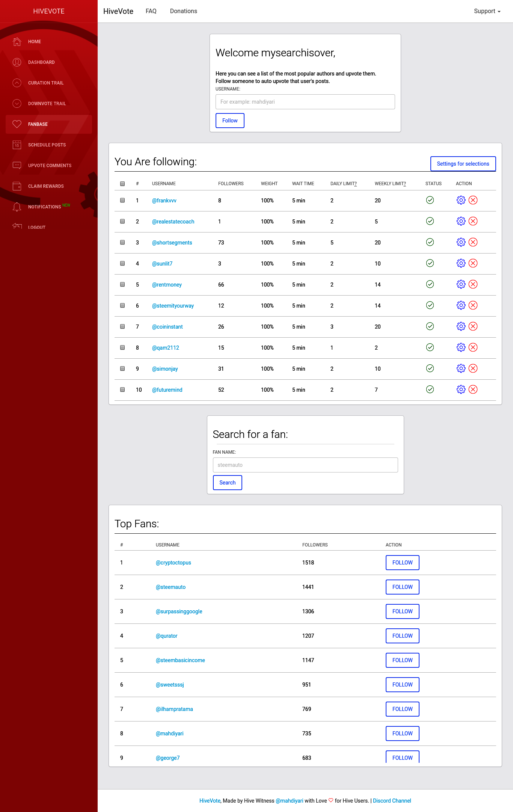The width and height of the screenshot is (513, 812).
Task: Open settings gear for @futuremind
Action: pos(461,389)
